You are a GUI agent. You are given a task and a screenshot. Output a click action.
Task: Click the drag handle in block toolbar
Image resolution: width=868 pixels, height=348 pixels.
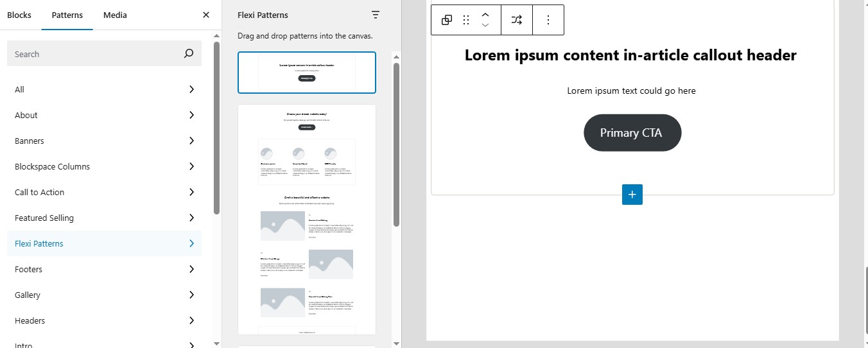point(466,20)
